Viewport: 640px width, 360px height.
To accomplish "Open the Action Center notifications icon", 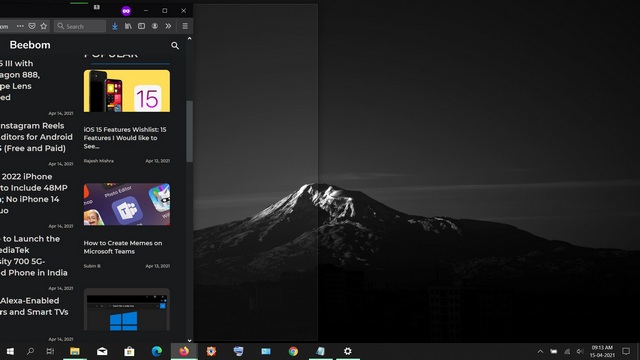I will 626,351.
